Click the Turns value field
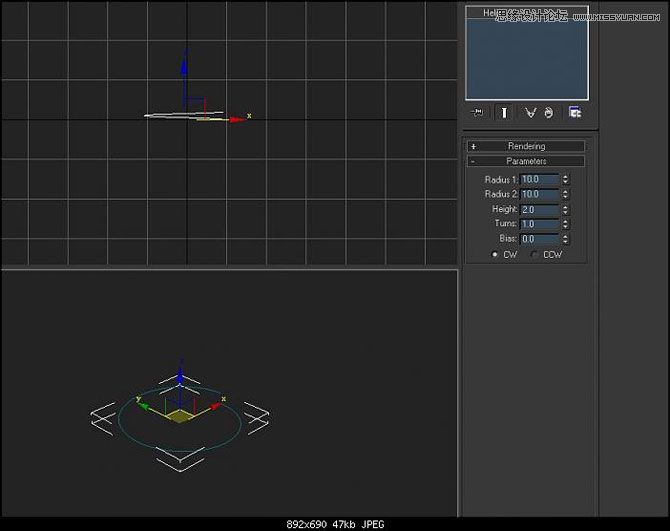This screenshot has height=531, width=670. [540, 224]
